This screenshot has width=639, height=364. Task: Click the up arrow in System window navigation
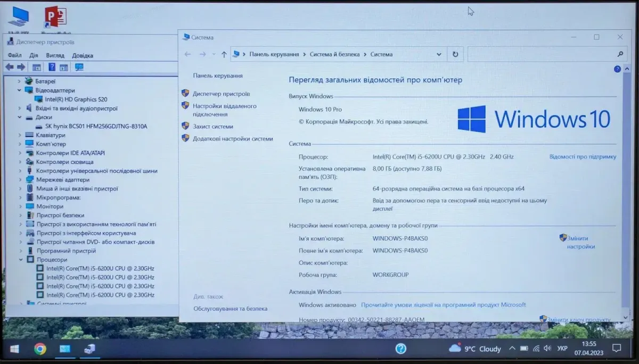(224, 54)
